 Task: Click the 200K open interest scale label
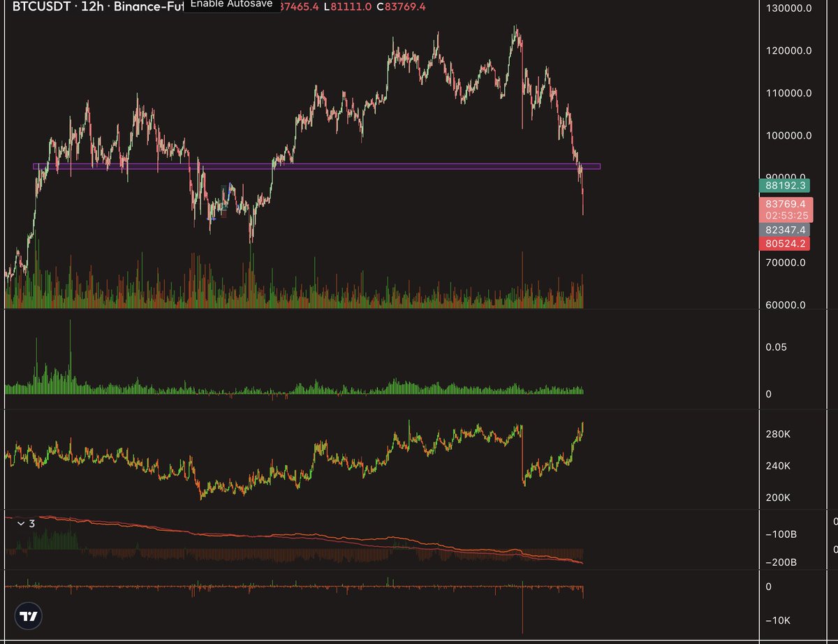[x=778, y=498]
